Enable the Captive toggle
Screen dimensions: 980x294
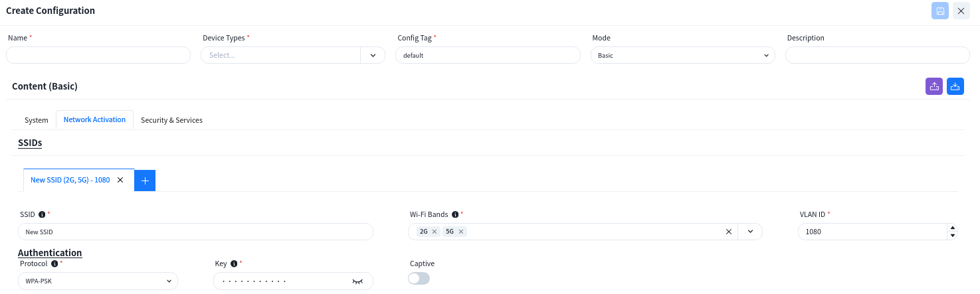(419, 279)
